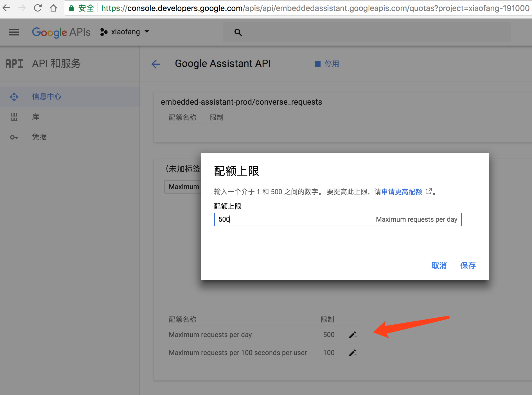Screen dimensions: 532x395
Task: Click the 库 library icon
Action: tap(14, 117)
